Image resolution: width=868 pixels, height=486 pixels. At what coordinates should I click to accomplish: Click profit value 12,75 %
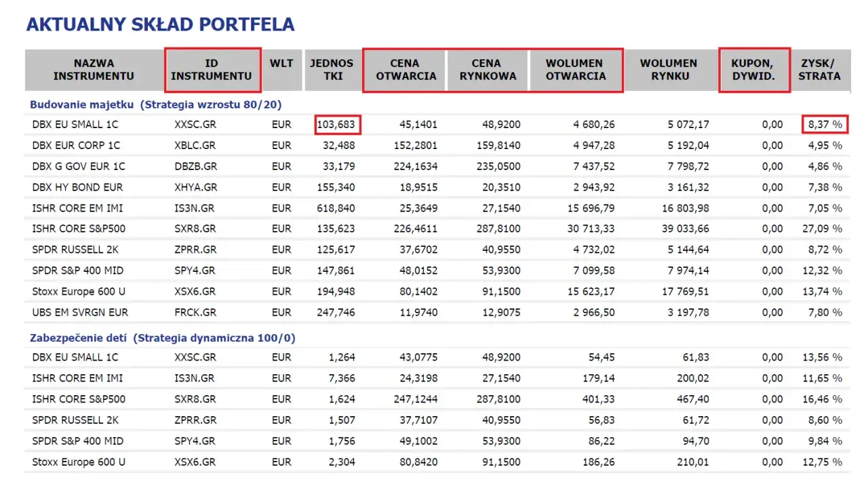click(x=823, y=462)
